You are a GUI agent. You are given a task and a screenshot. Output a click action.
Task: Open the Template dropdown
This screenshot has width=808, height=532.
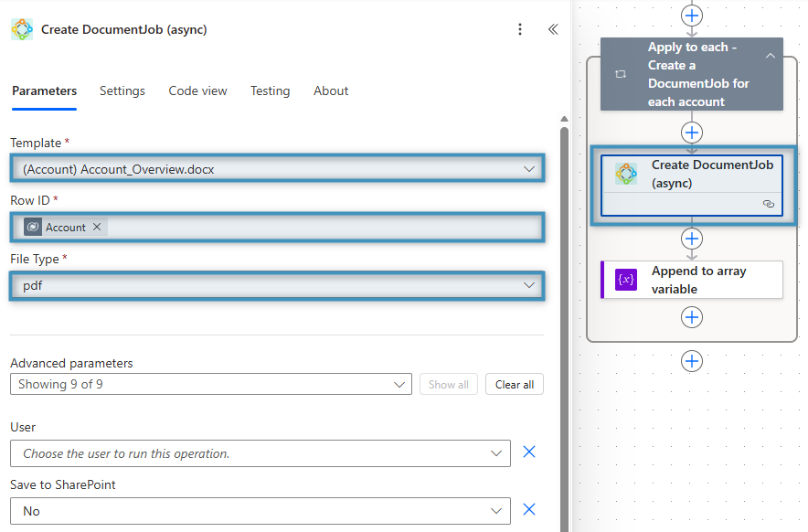tap(277, 169)
